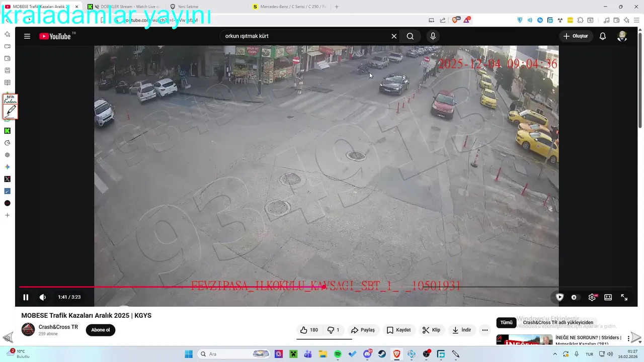
Task: Click the taskbar Ara search box
Action: coord(233,354)
